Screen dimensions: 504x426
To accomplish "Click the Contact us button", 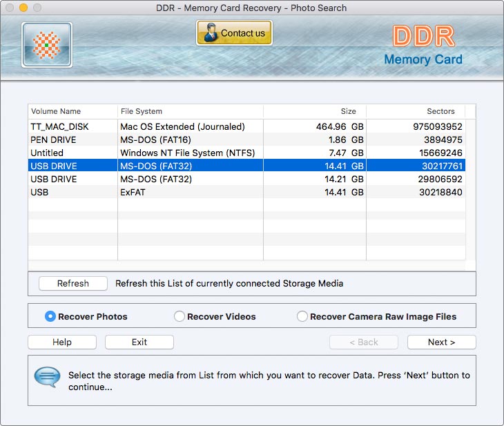I will click(234, 33).
